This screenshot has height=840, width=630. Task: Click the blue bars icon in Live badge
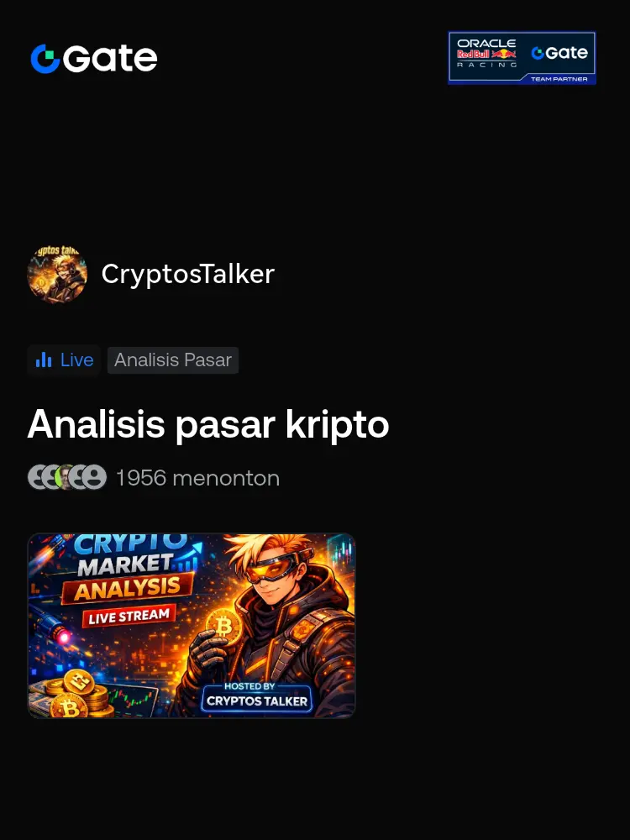tap(44, 360)
